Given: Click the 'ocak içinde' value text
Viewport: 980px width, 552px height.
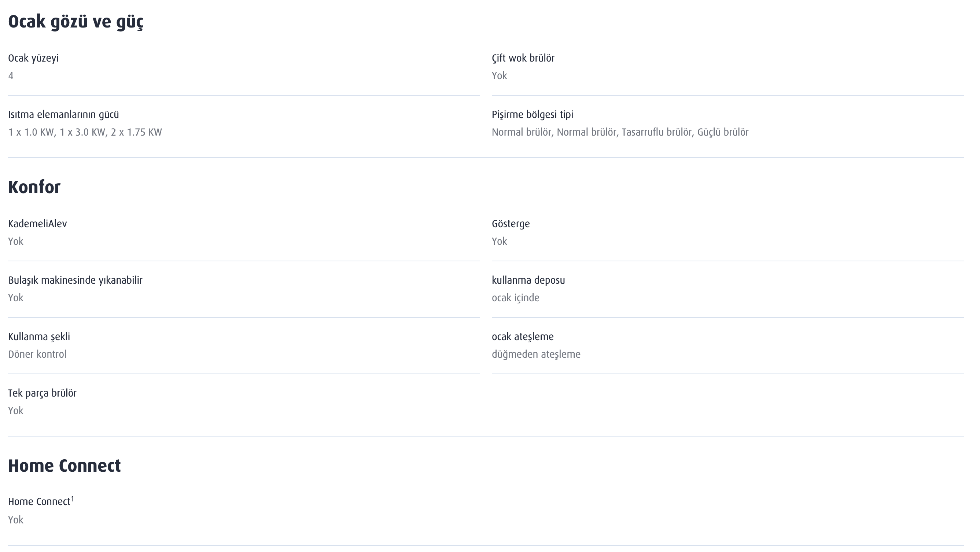Looking at the screenshot, I should (516, 298).
